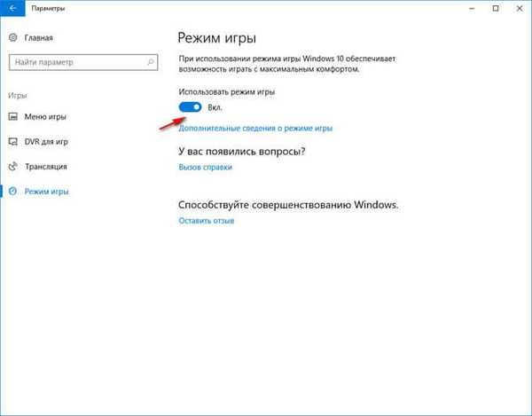Close the Параметры window
Viewport: 532px width, 416px height.
520,8
